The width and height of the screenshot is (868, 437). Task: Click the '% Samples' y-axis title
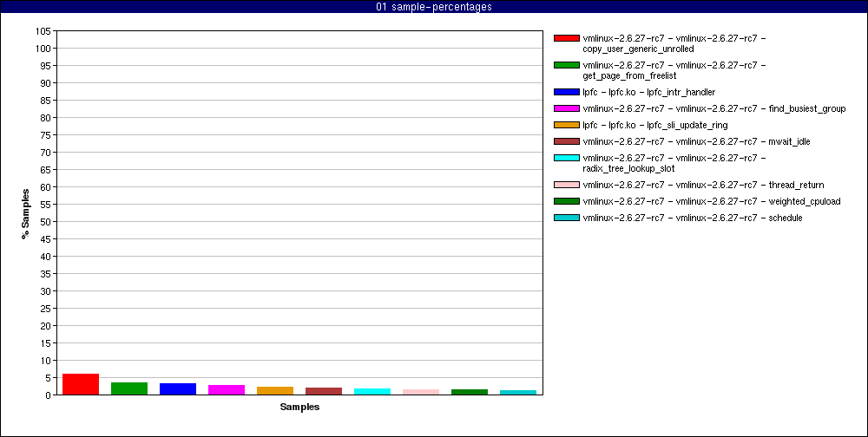click(x=25, y=213)
